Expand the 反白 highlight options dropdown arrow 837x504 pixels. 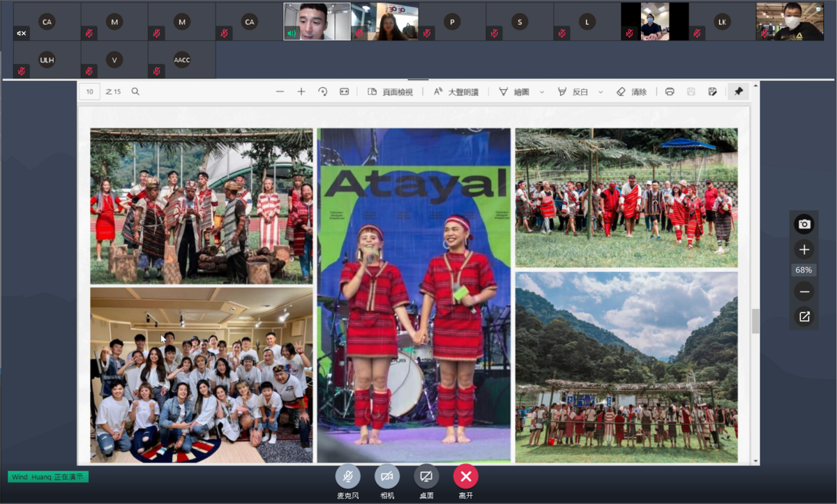pos(601,92)
